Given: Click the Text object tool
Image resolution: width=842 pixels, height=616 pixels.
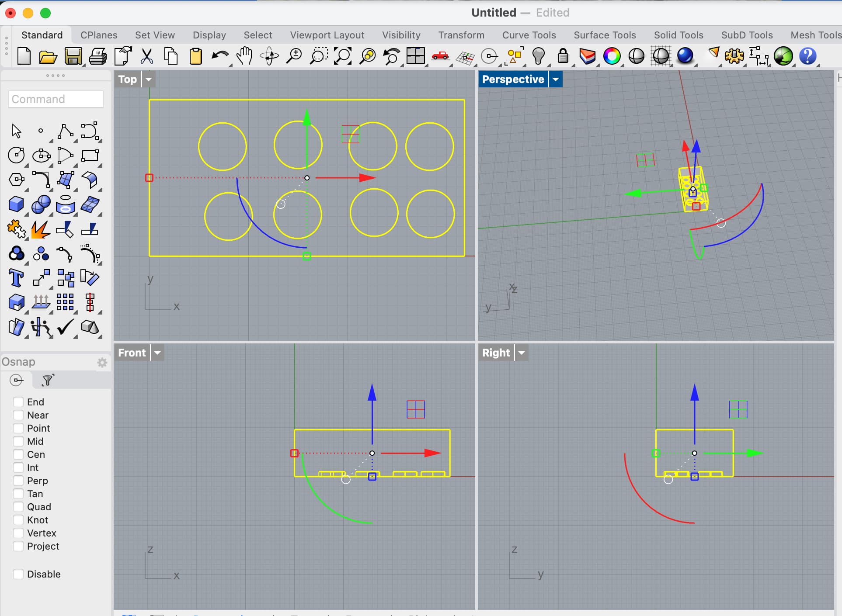Looking at the screenshot, I should coord(17,278).
